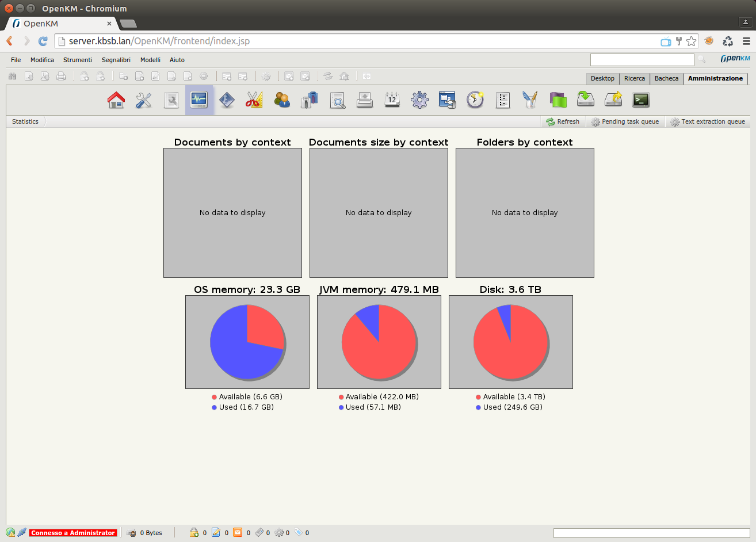This screenshot has height=542, width=756.
Task: Open the users management icon
Action: click(282, 100)
